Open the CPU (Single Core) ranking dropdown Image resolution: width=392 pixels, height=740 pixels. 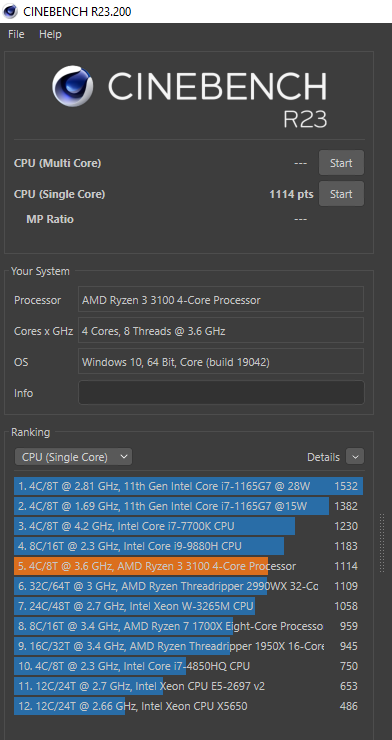[74, 457]
